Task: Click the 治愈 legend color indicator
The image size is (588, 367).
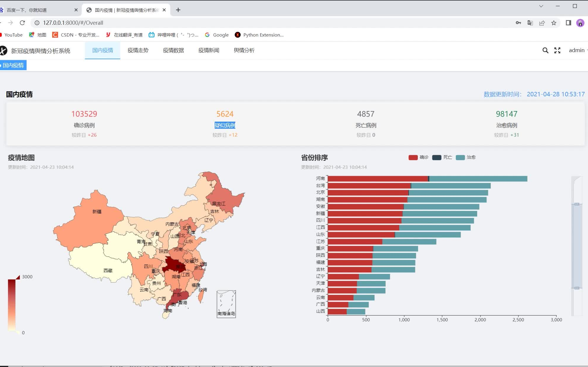Action: 460,157
